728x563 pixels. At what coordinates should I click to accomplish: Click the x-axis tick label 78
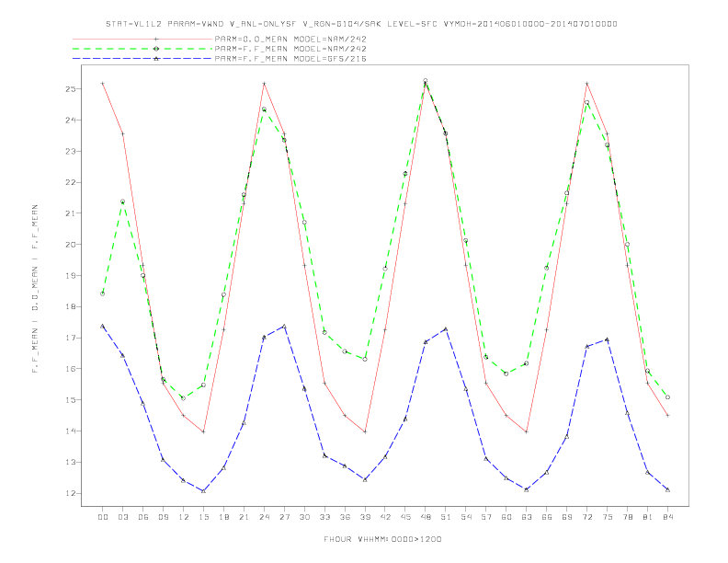[x=627, y=517]
